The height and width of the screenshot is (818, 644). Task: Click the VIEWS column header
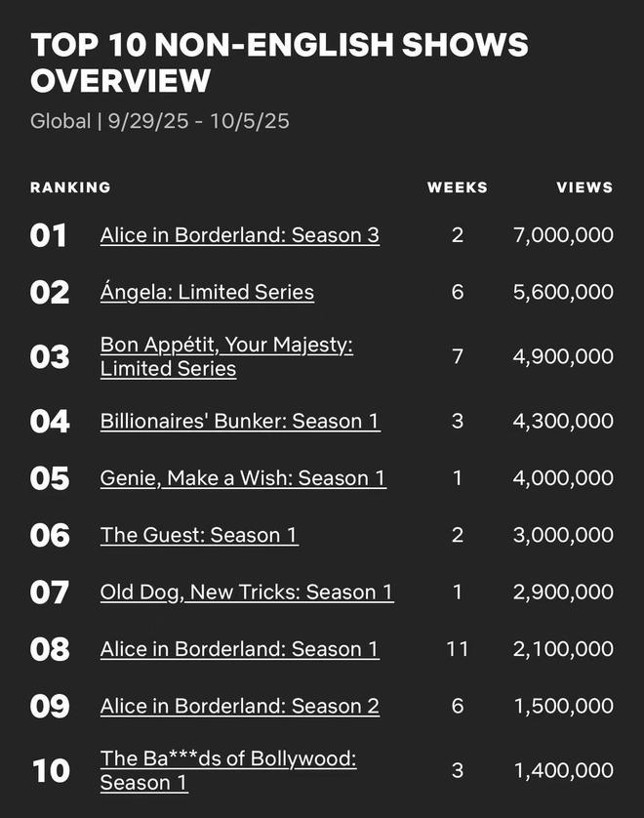[584, 187]
